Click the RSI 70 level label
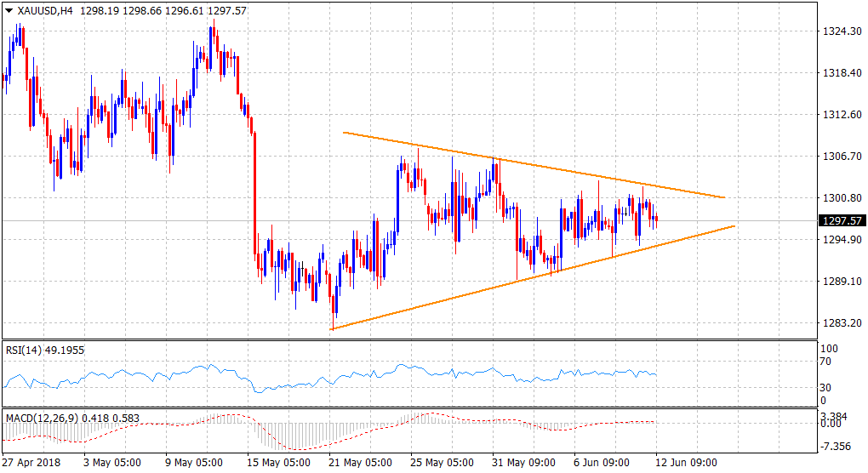 pos(823,361)
